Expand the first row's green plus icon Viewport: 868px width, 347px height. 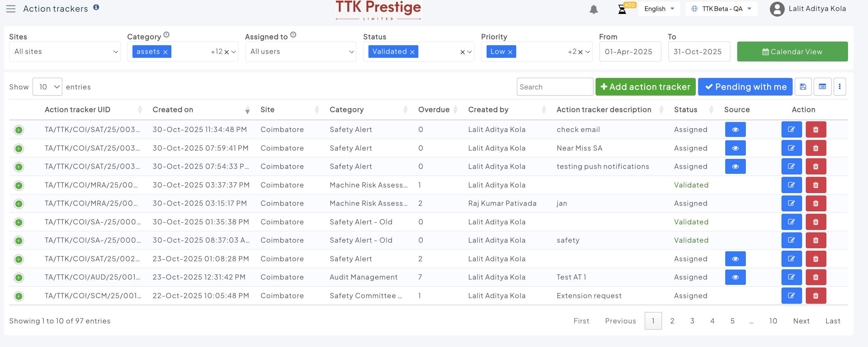(x=19, y=130)
